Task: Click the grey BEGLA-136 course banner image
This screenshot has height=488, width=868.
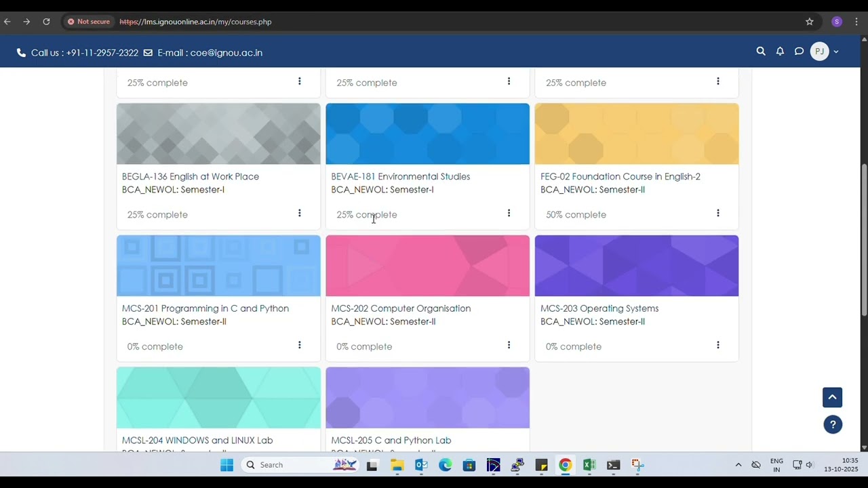Action: [x=218, y=134]
